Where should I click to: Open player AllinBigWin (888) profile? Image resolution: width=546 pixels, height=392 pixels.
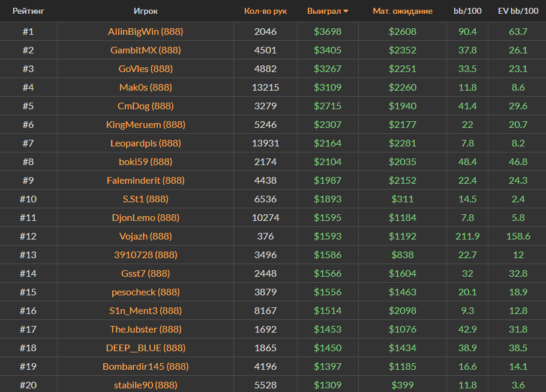(146, 31)
